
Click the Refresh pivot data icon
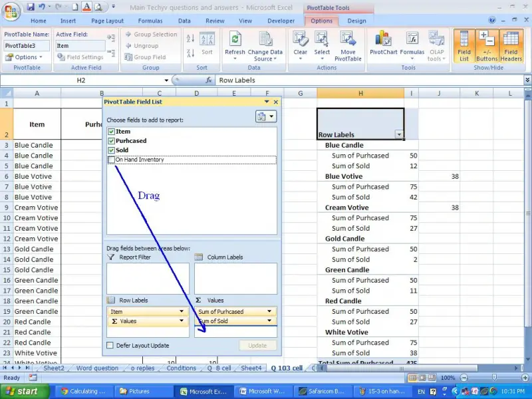235,39
